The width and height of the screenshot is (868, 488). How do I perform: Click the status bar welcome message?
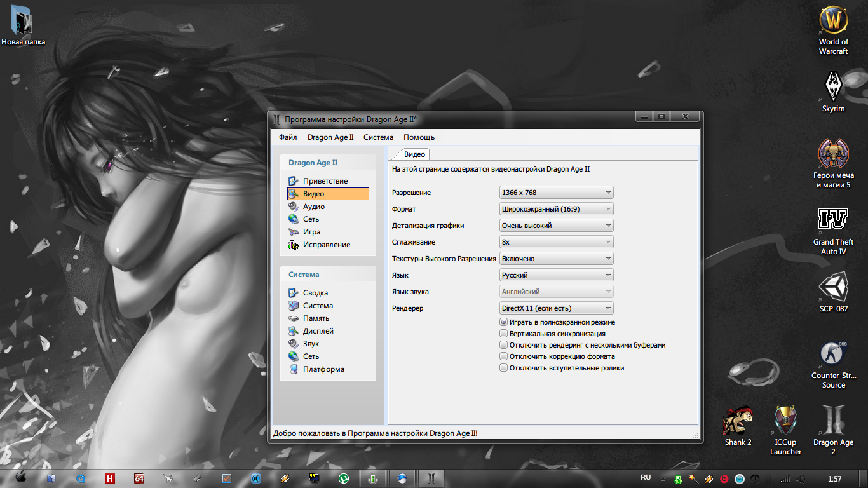pyautogui.click(x=375, y=433)
